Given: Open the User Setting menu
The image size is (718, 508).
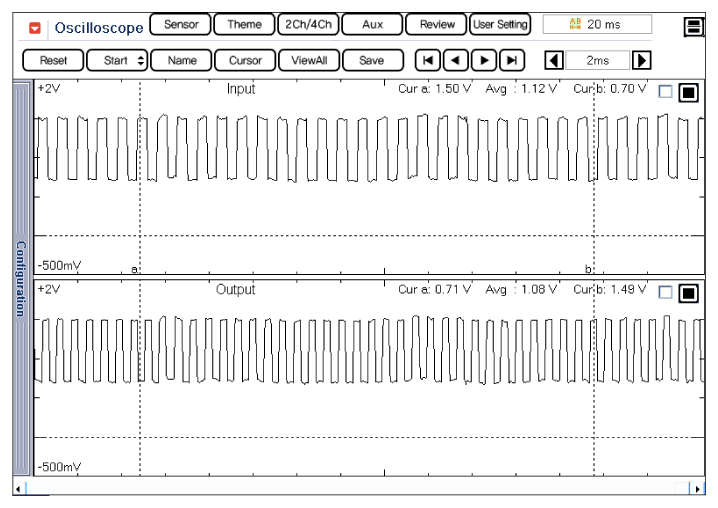Looking at the screenshot, I should click(500, 24).
